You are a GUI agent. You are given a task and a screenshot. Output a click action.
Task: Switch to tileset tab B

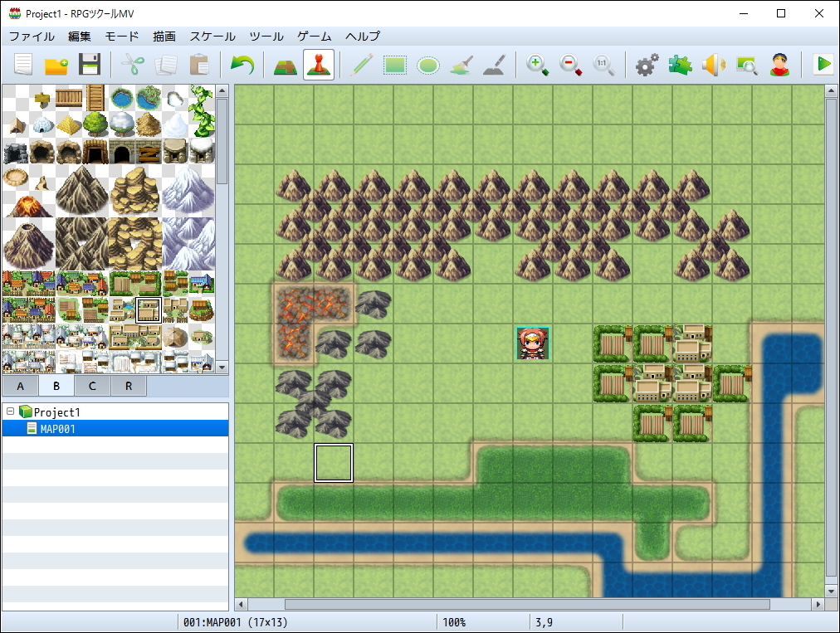[x=56, y=386]
